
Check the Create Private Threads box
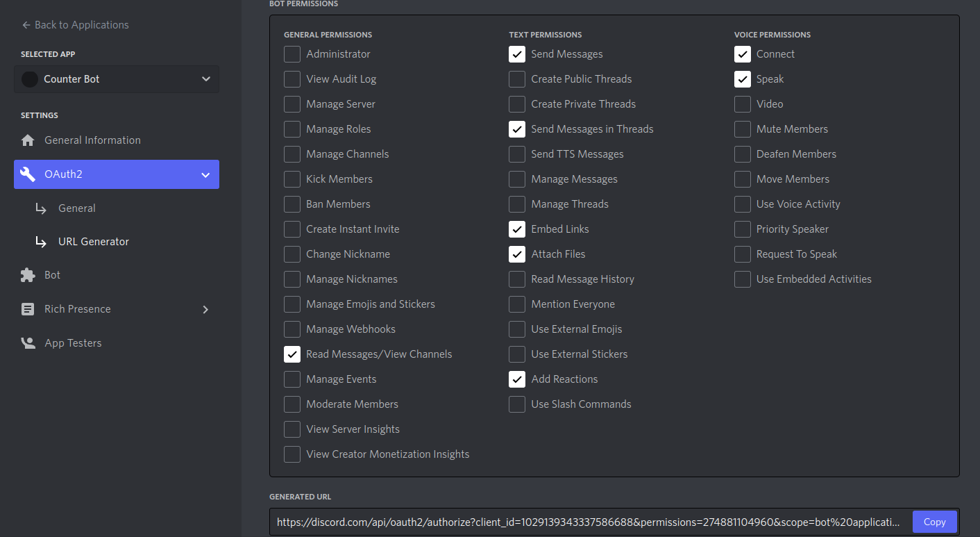pos(517,104)
